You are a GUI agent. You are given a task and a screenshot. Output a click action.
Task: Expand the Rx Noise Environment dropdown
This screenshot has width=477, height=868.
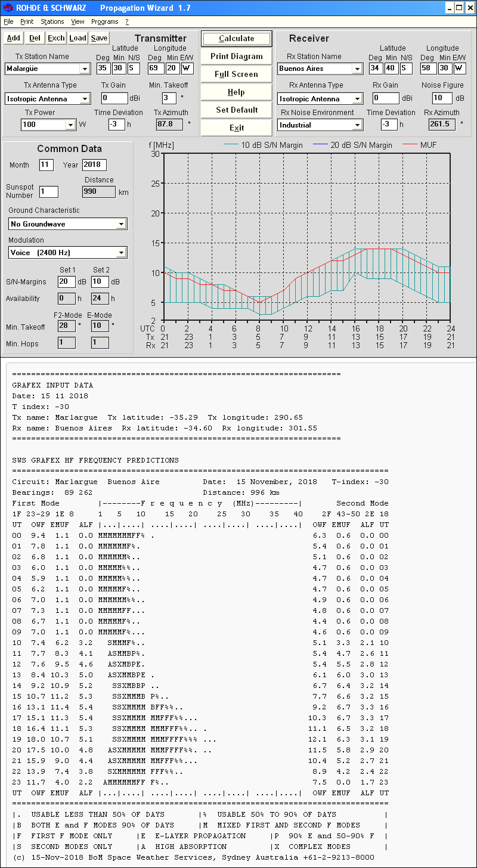tap(357, 125)
